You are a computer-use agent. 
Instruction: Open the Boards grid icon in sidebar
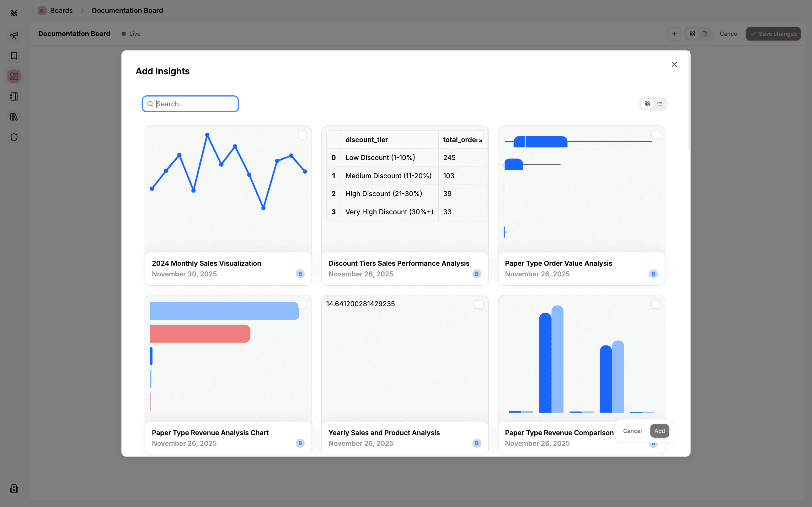coord(14,76)
